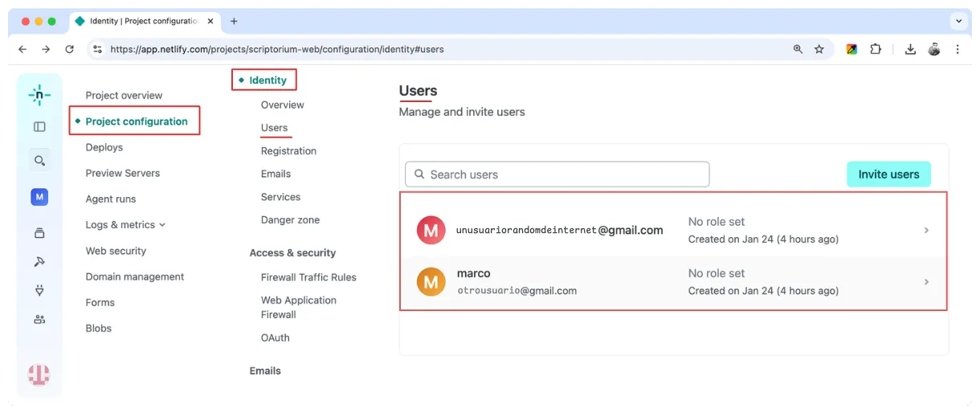Open the Firewall Traffic Rules link
This screenshot has height=414, width=980.
click(308, 277)
